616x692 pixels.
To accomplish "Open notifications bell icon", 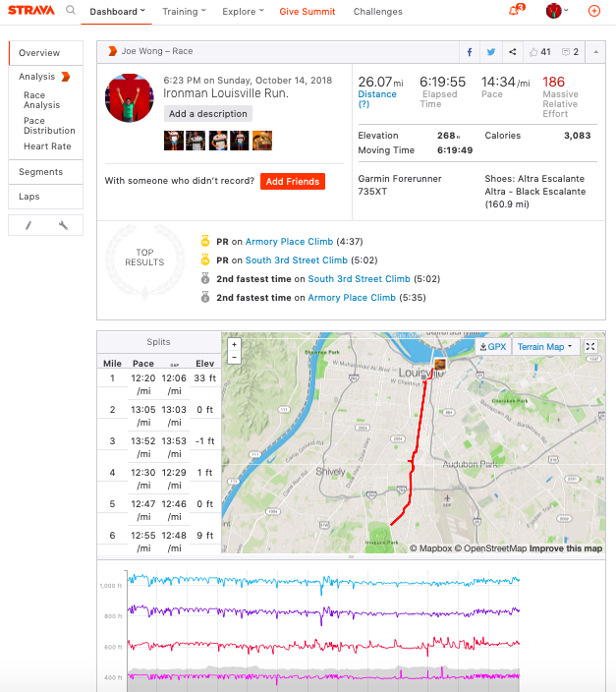I will click(514, 12).
